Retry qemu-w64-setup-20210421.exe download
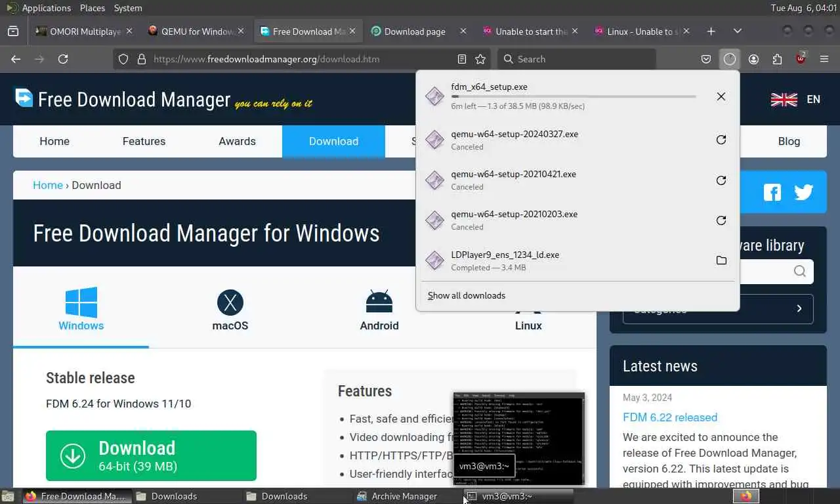 721,180
